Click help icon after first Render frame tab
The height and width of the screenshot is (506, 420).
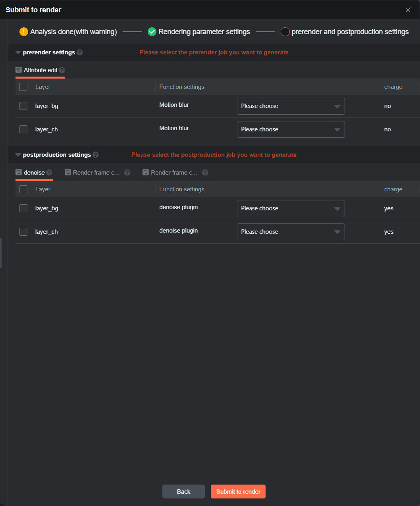click(127, 173)
